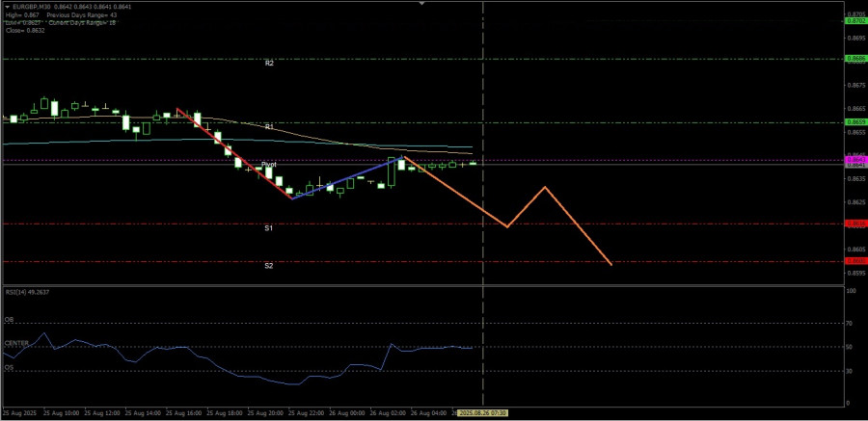The image size is (868, 421).
Task: Click the 0.8635 price scale value
Action: coord(855,179)
